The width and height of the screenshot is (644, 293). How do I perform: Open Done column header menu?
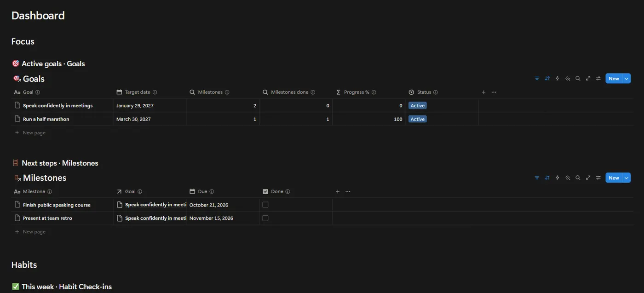(276, 192)
